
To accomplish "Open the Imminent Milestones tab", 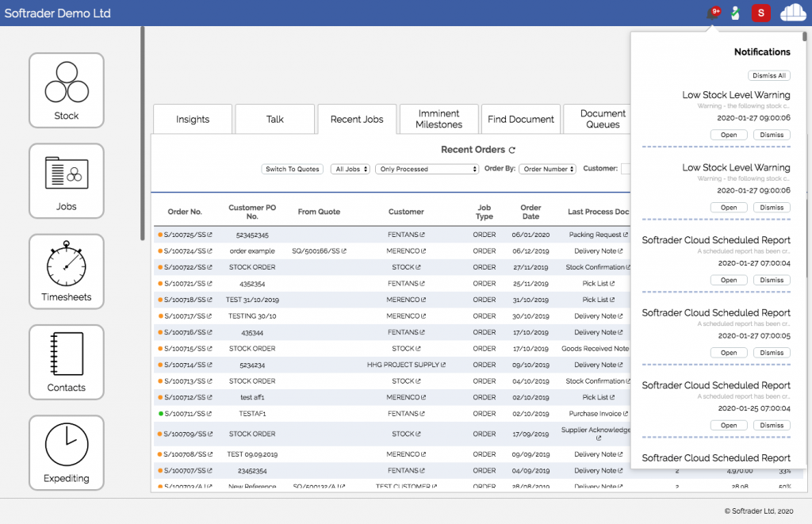I will pos(439,118).
